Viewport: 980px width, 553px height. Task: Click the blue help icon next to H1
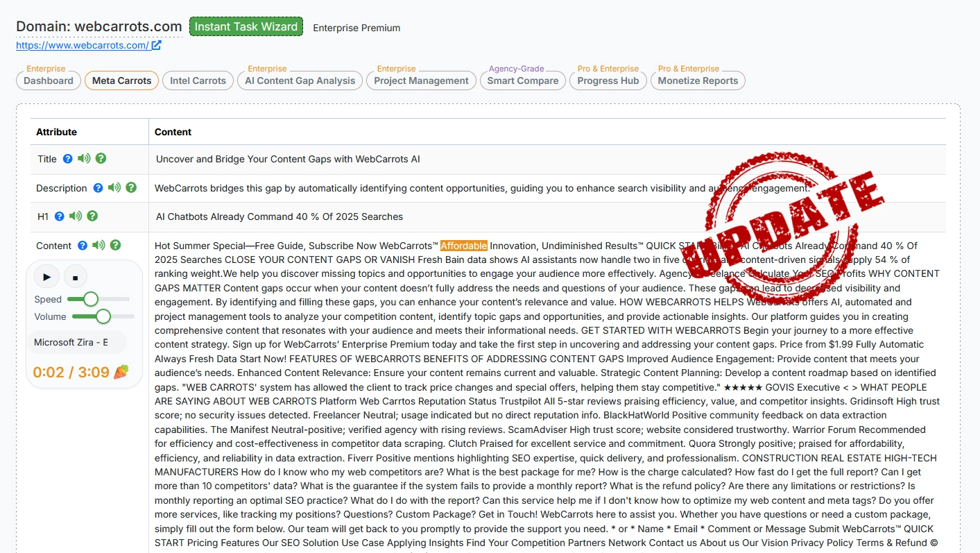59,216
